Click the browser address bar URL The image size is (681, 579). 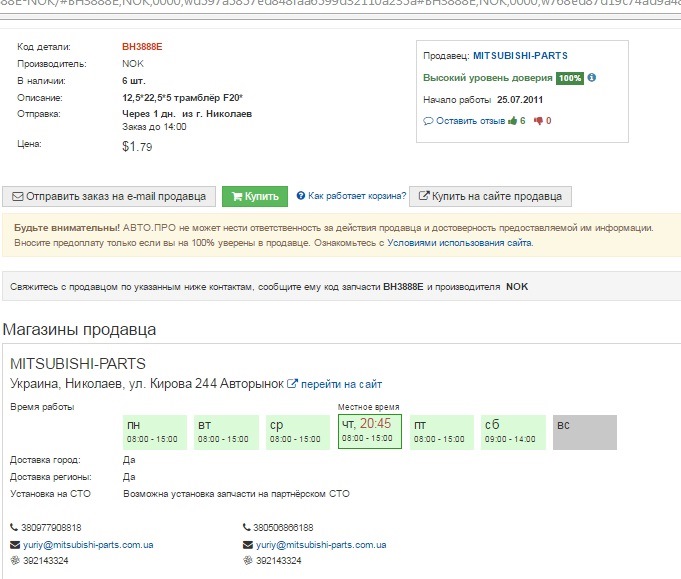coord(340,5)
